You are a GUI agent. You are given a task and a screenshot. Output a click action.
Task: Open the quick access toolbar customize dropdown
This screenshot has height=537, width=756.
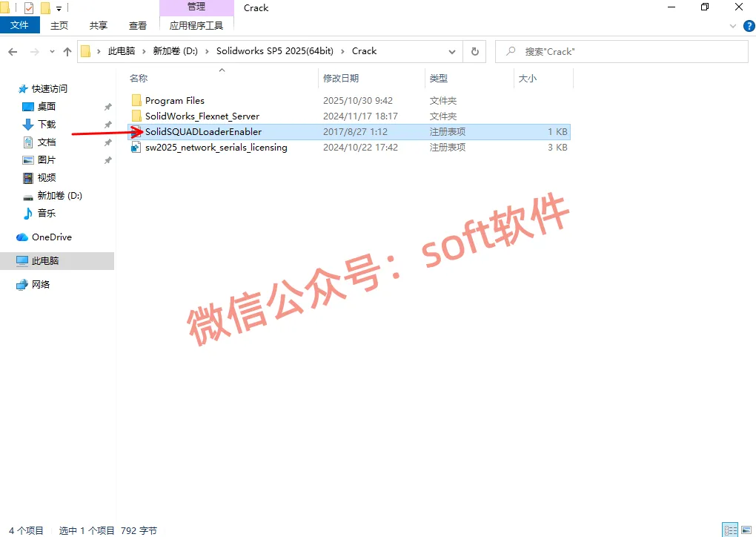point(59,8)
